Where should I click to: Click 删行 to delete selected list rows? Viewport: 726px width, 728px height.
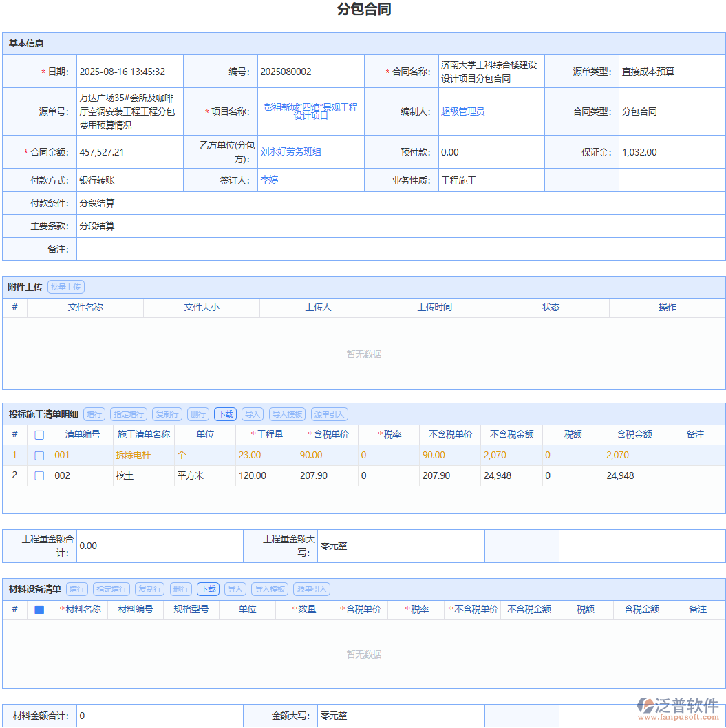point(199,414)
